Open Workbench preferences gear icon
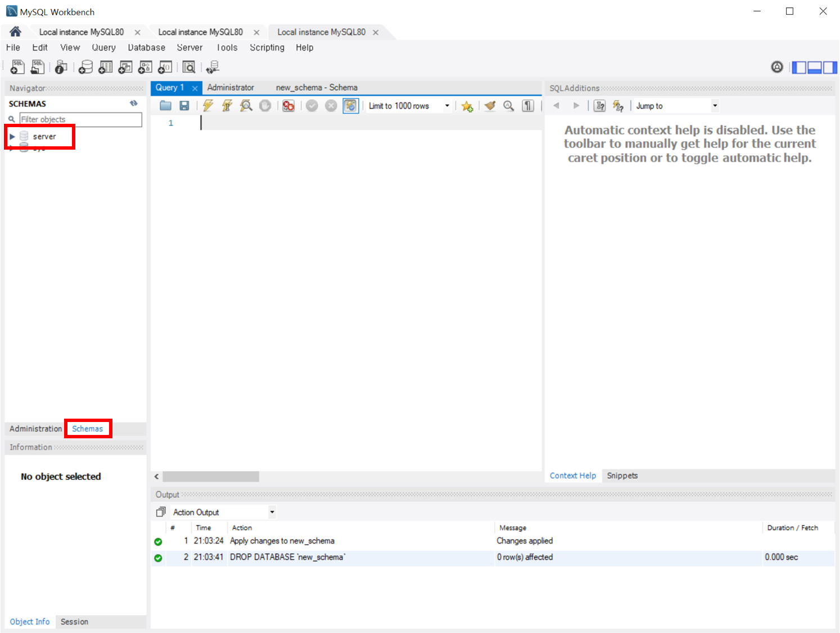840x633 pixels. point(777,68)
